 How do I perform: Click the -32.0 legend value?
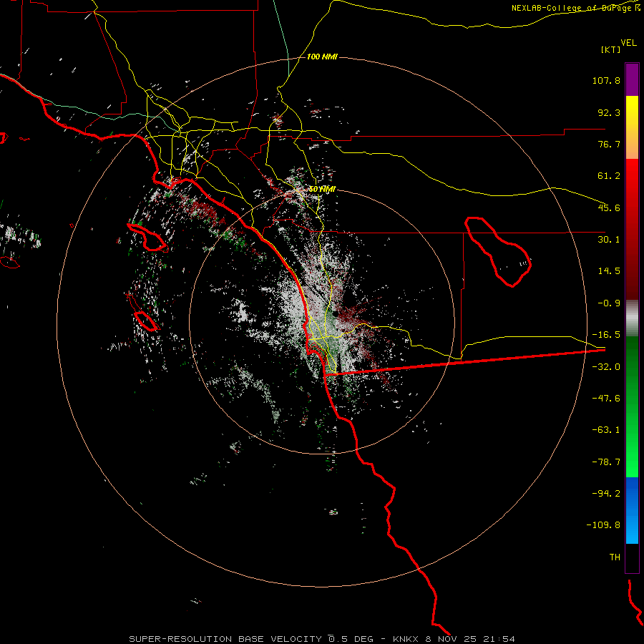point(606,367)
